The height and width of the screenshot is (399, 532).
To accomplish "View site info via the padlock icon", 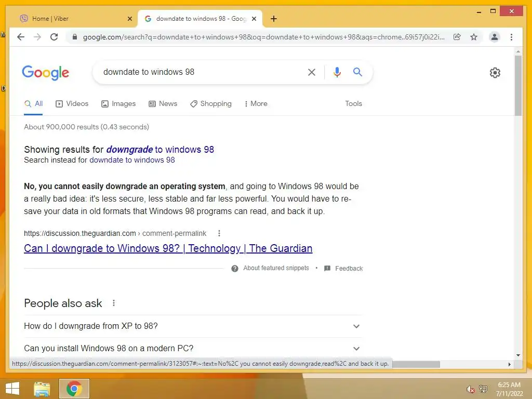I will [75, 37].
